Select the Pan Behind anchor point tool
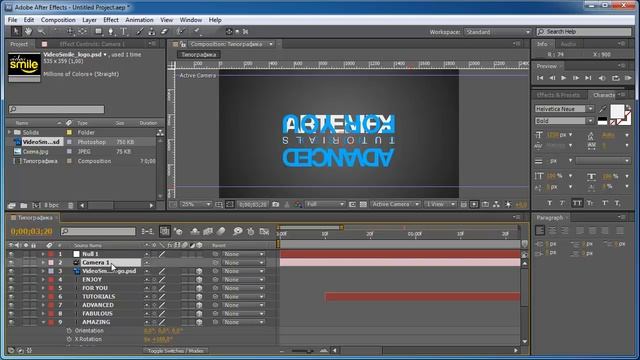The height and width of the screenshot is (360, 640). (x=82, y=31)
